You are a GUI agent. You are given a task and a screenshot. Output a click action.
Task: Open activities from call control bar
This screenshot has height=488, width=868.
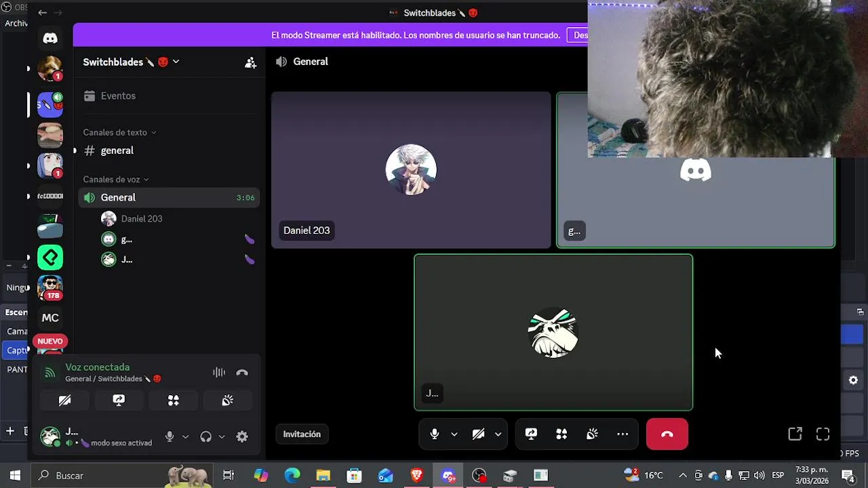pyautogui.click(x=561, y=434)
